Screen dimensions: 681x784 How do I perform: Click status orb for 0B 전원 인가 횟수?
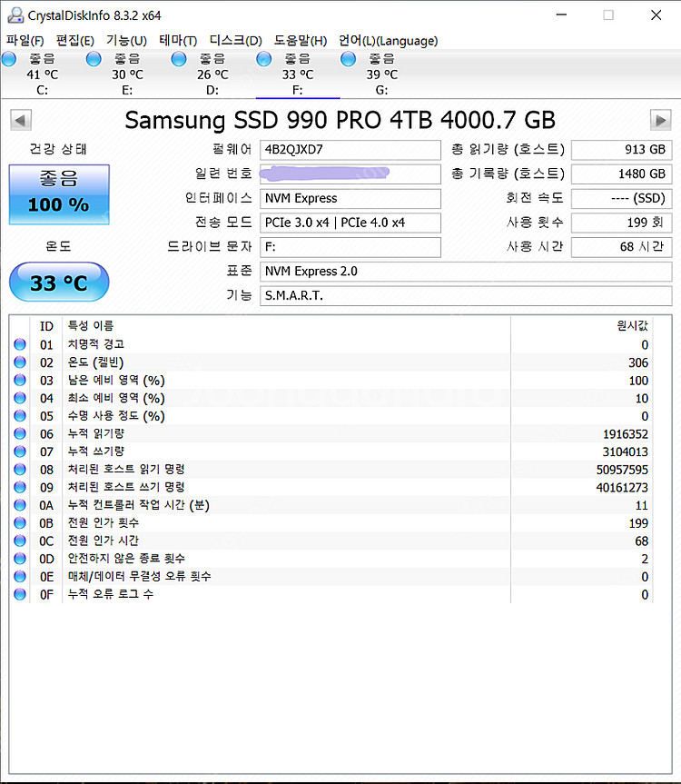tap(20, 523)
